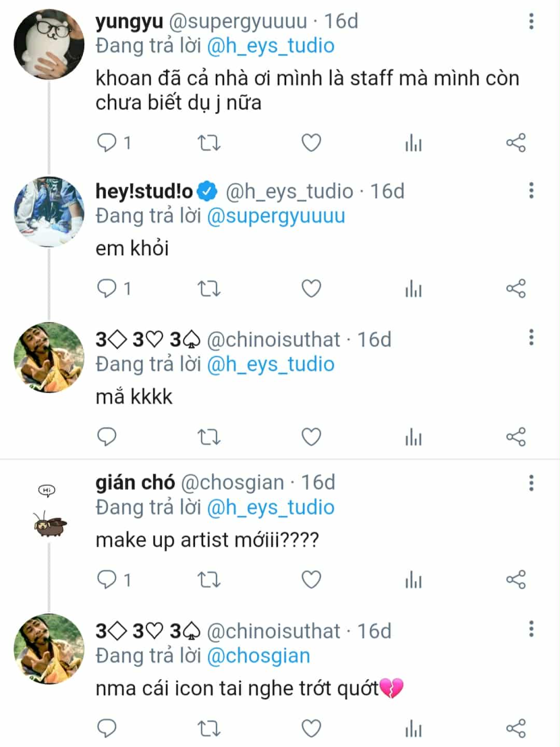The image size is (560, 747).
Task: Reply to the "mắ kkkk" tweet
Action: pos(107,437)
